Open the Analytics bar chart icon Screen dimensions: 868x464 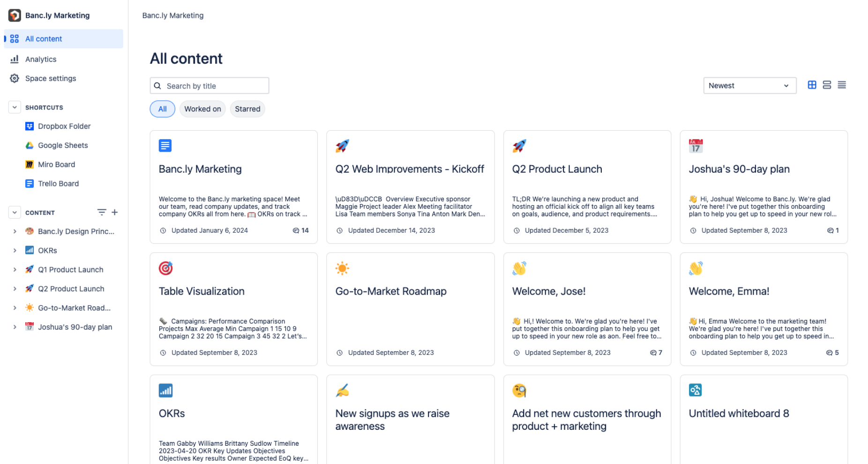[15, 59]
